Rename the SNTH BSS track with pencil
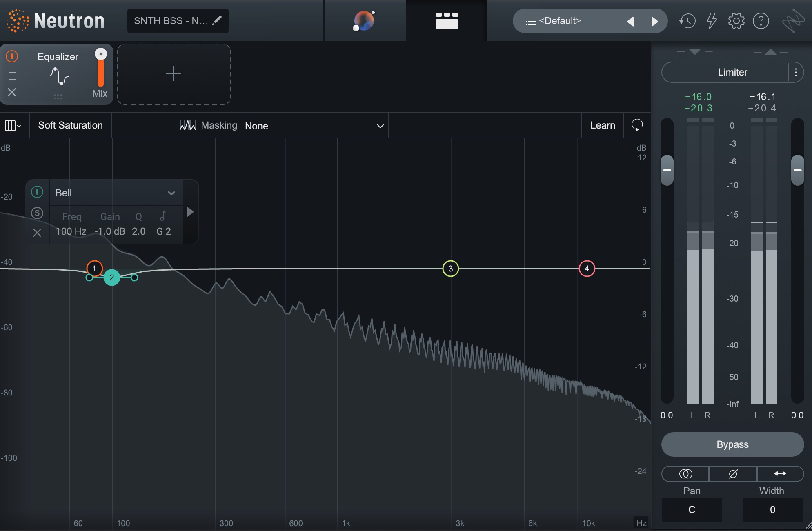The height and width of the screenshot is (531, 812). (x=217, y=20)
